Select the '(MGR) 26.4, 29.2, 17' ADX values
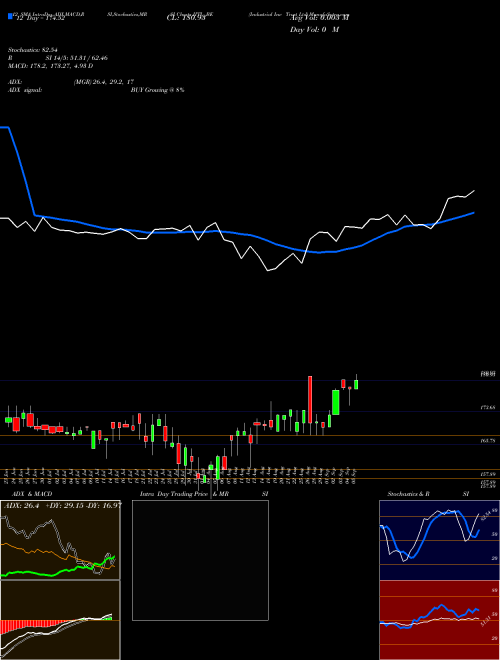 [x=104, y=82]
